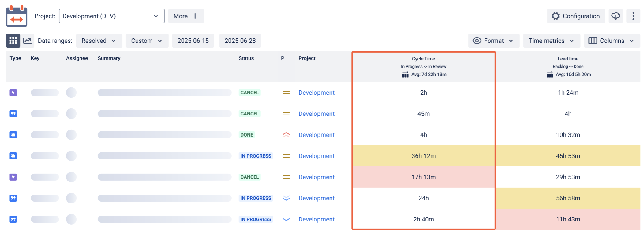Switch to the chart view
The height and width of the screenshot is (234, 644).
click(27, 41)
